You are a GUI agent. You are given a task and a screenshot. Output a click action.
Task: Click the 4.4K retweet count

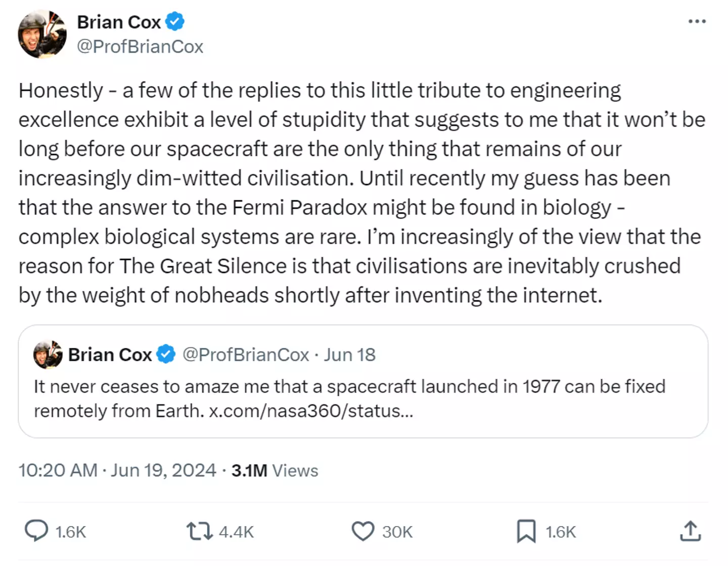click(x=236, y=532)
